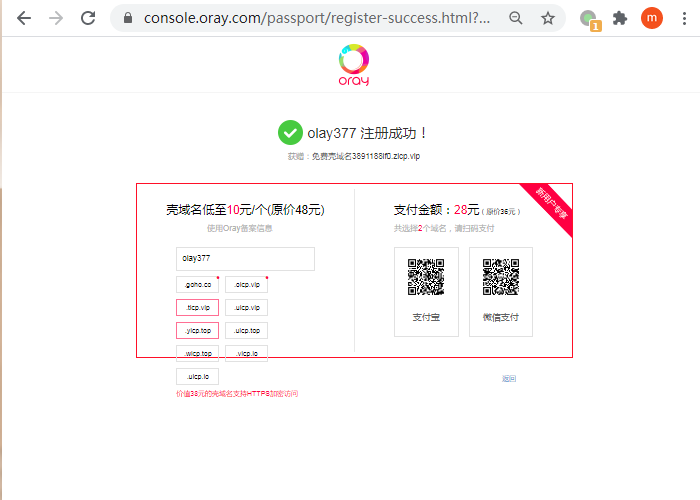The image size is (700, 500).
Task: Click the red HTTPS support note
Action: [x=237, y=394]
